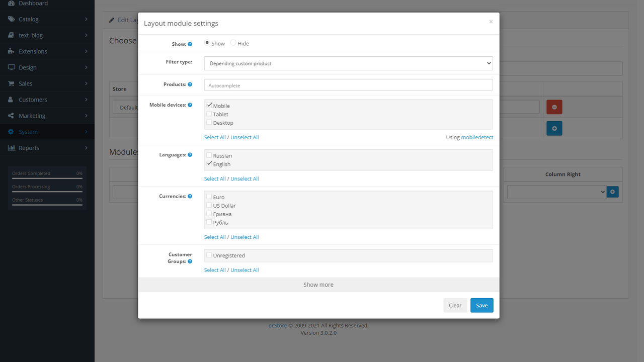Click Unselect All under Languages

(245, 178)
